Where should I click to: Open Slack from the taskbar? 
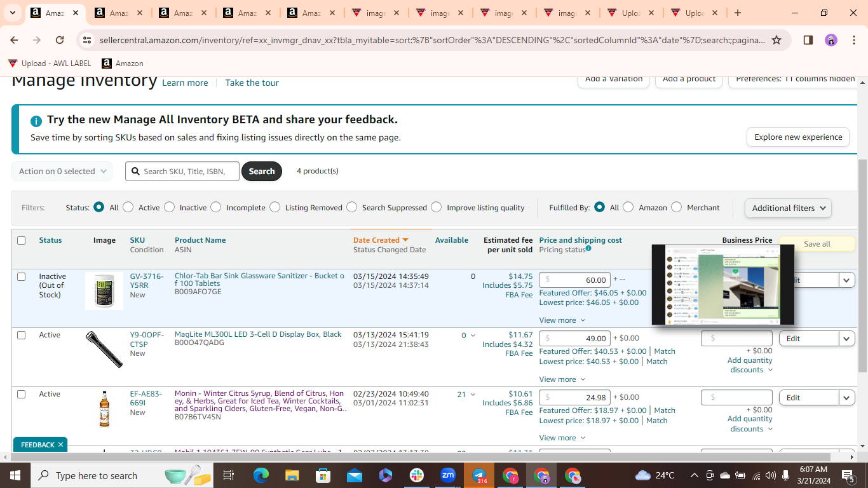417,475
